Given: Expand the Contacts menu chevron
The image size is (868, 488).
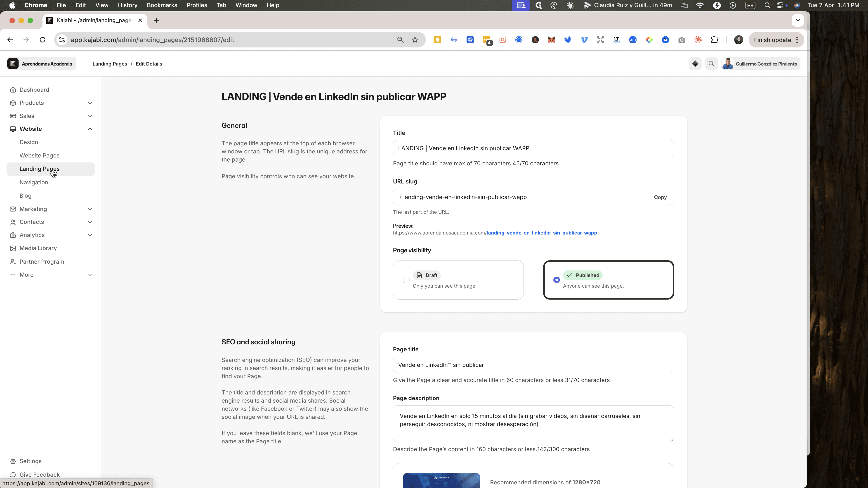Looking at the screenshot, I should coord(90,222).
